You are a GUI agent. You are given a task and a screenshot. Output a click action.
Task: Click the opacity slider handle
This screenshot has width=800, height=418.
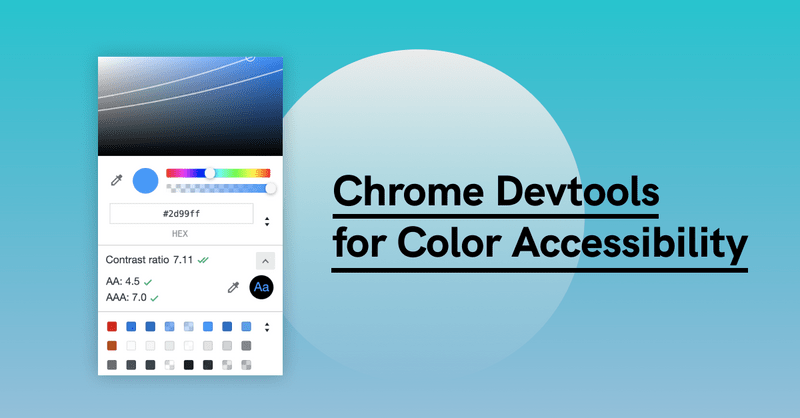[271, 188]
